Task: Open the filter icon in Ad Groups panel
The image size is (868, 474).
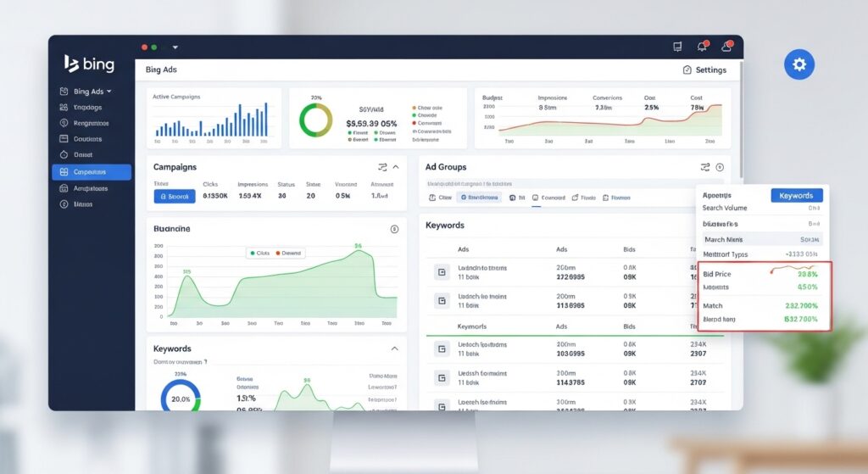Action: coord(704,167)
